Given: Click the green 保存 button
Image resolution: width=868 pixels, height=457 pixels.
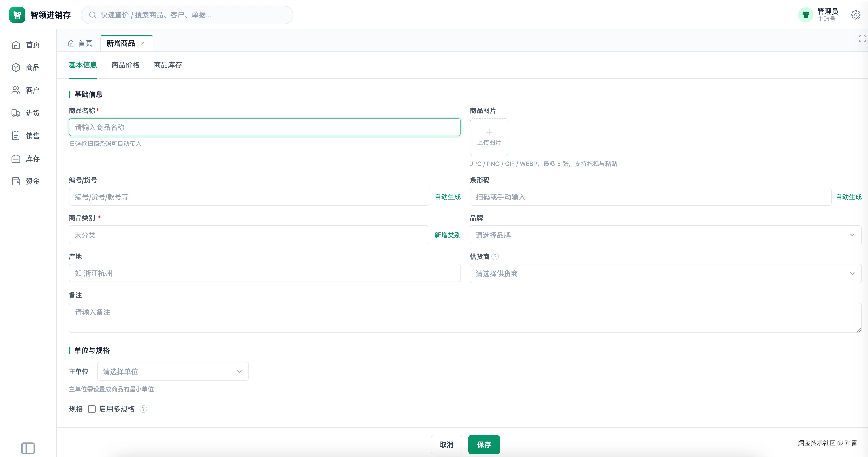Looking at the screenshot, I should pyautogui.click(x=484, y=445).
